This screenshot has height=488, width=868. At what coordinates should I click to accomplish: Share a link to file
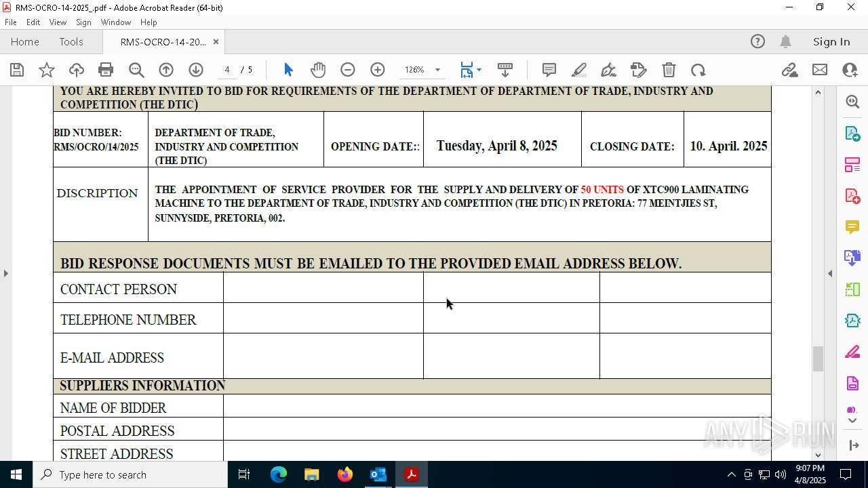pyautogui.click(x=790, y=70)
